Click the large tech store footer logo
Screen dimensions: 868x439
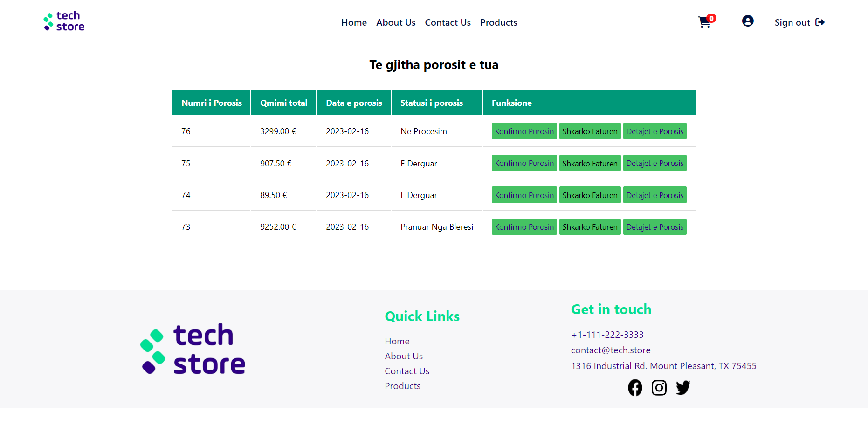click(193, 349)
